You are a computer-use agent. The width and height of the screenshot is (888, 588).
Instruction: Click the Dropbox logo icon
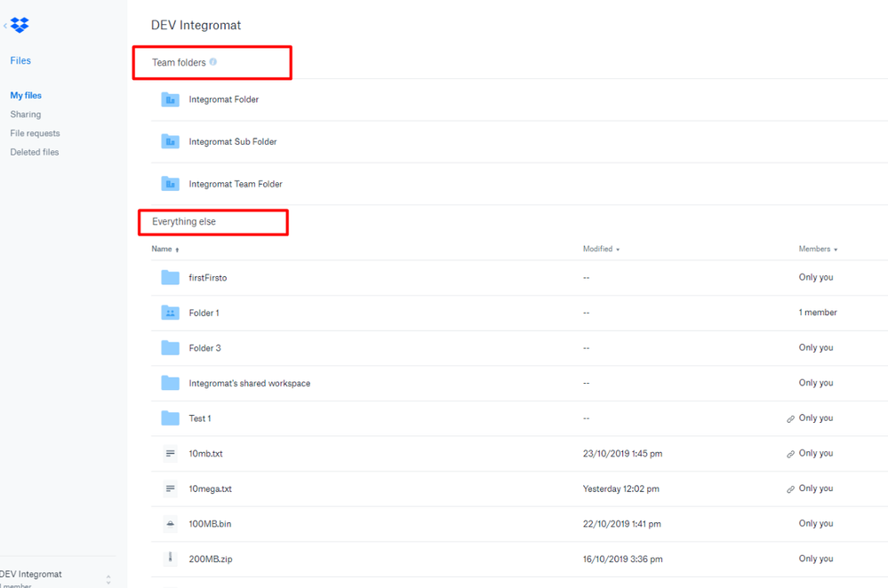click(20, 25)
